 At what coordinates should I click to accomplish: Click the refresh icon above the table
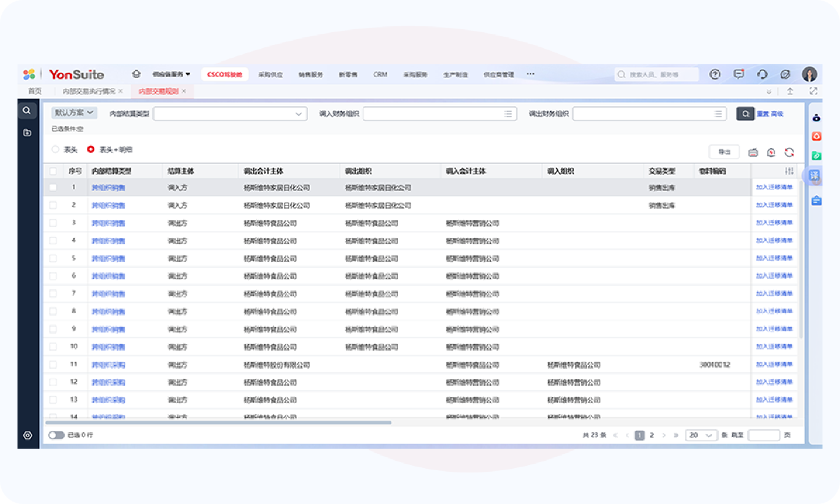[x=789, y=152]
